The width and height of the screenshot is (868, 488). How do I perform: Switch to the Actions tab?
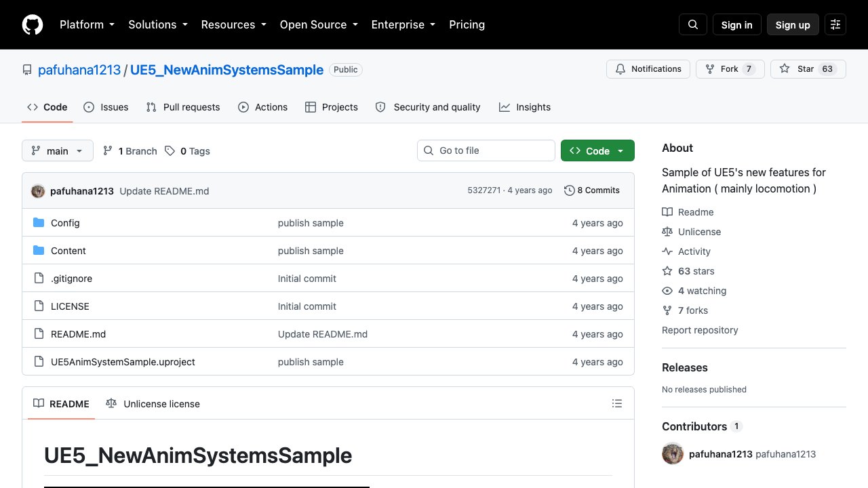(x=263, y=107)
